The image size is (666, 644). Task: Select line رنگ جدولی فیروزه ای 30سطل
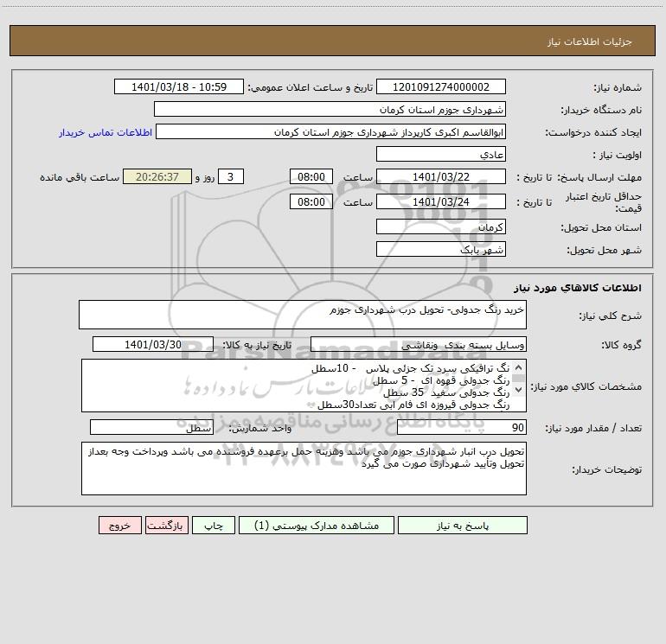(x=413, y=405)
